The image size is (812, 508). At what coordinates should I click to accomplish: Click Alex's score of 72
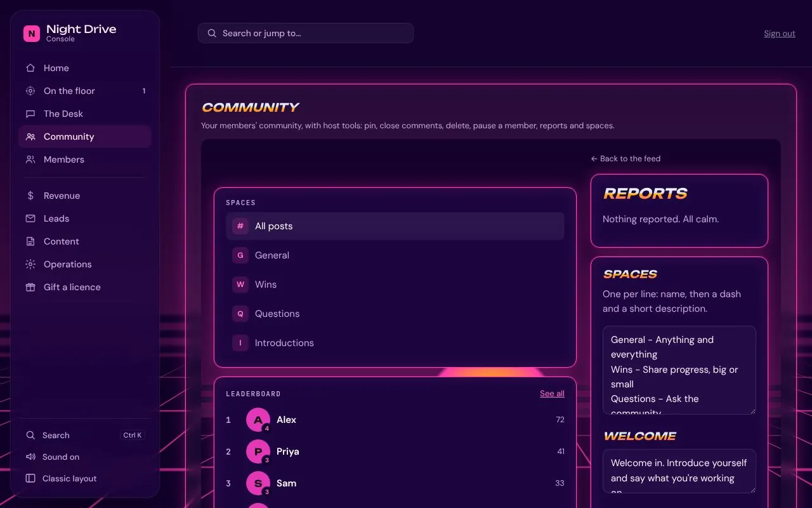(x=560, y=420)
